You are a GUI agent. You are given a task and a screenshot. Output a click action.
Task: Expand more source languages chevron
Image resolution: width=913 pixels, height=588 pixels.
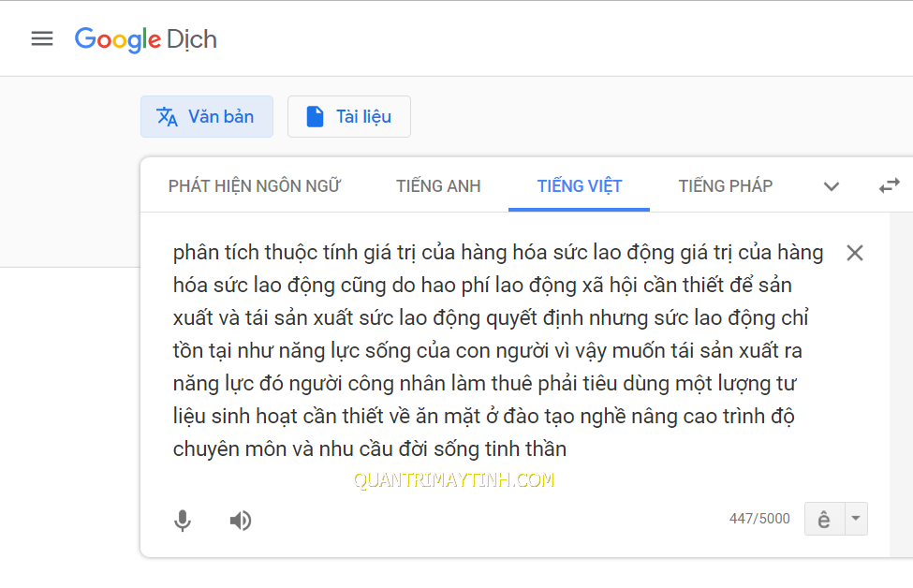[831, 186]
